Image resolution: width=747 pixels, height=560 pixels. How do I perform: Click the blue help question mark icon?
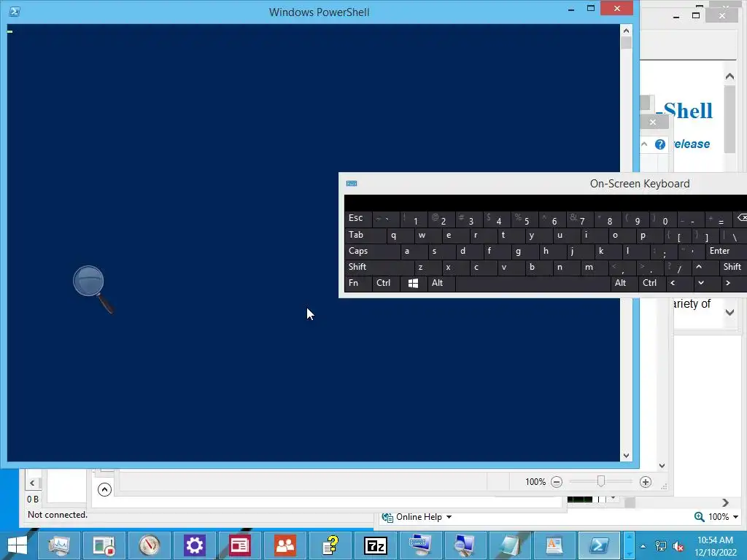tap(659, 144)
